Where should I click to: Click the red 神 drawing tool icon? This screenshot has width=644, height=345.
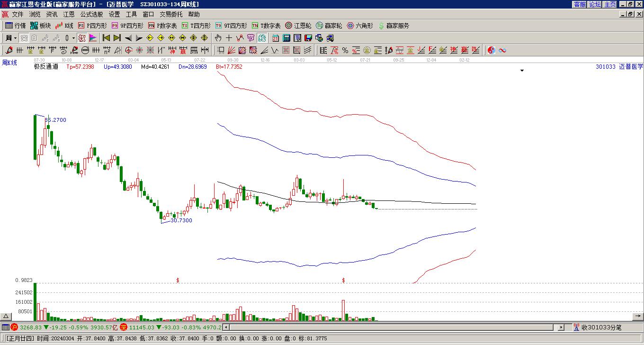tap(172, 50)
